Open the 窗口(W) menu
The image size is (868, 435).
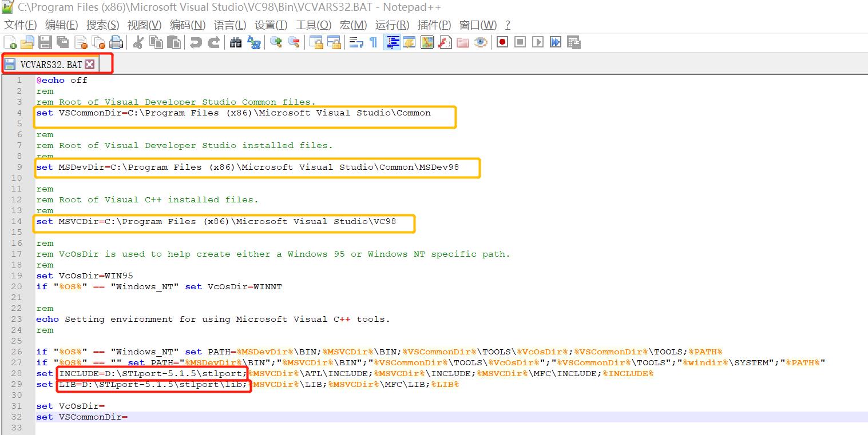tap(478, 25)
